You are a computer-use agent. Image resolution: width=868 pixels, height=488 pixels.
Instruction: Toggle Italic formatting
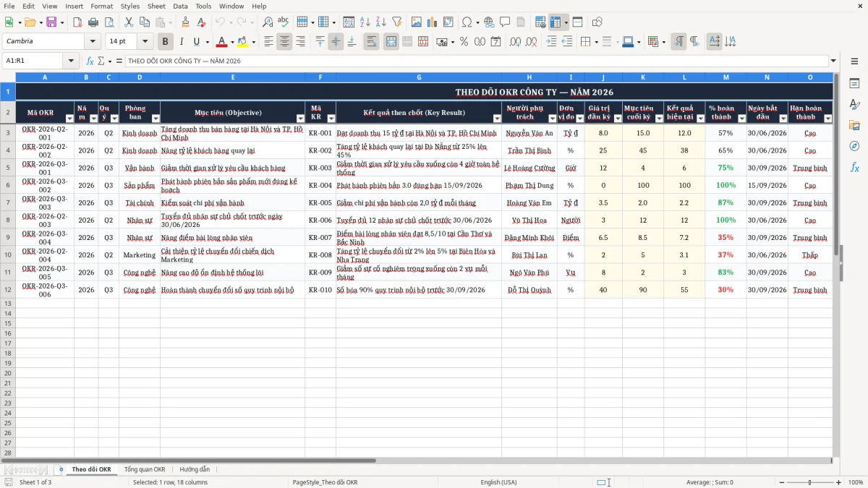[181, 42]
